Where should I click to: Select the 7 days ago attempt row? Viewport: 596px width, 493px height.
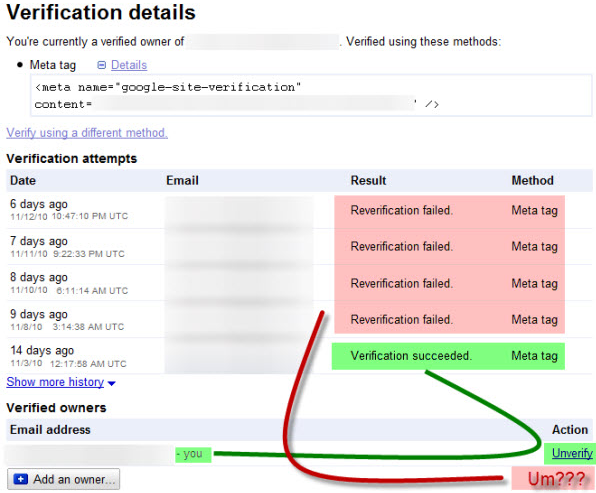click(x=299, y=247)
